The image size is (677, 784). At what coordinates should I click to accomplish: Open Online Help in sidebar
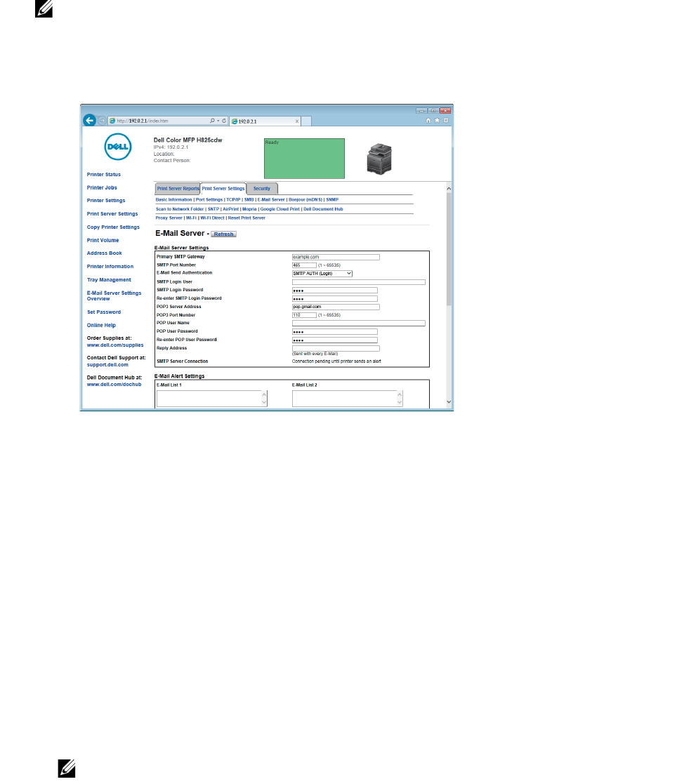tap(102, 326)
